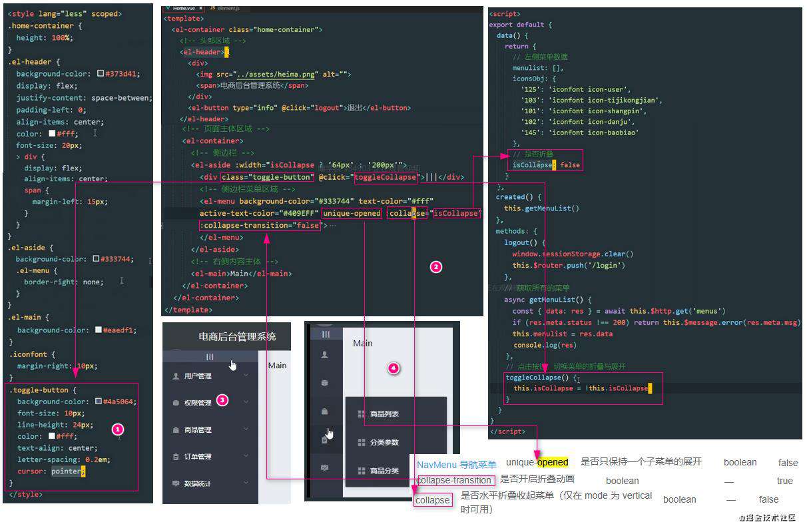
Task: Click the #333744 color swatch
Action: (x=97, y=259)
